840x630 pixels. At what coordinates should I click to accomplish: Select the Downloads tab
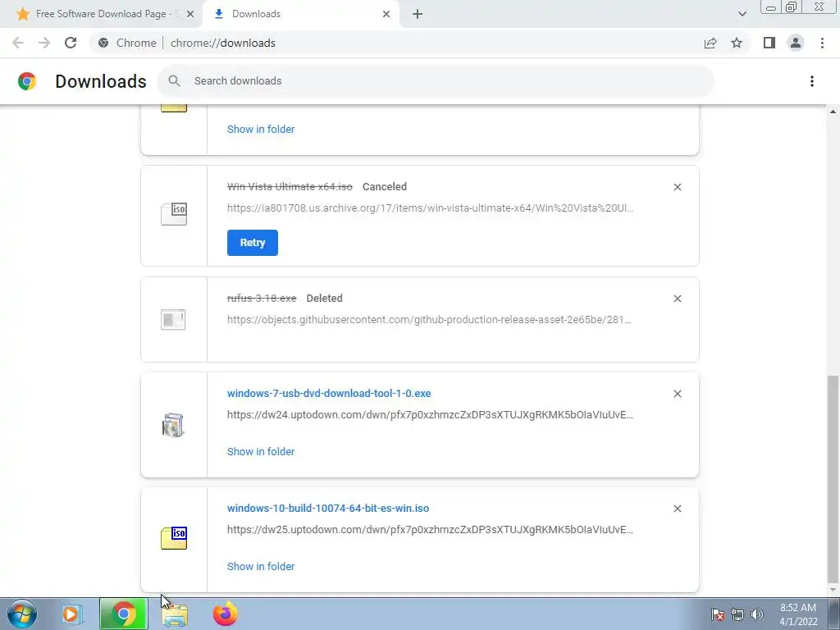click(300, 14)
